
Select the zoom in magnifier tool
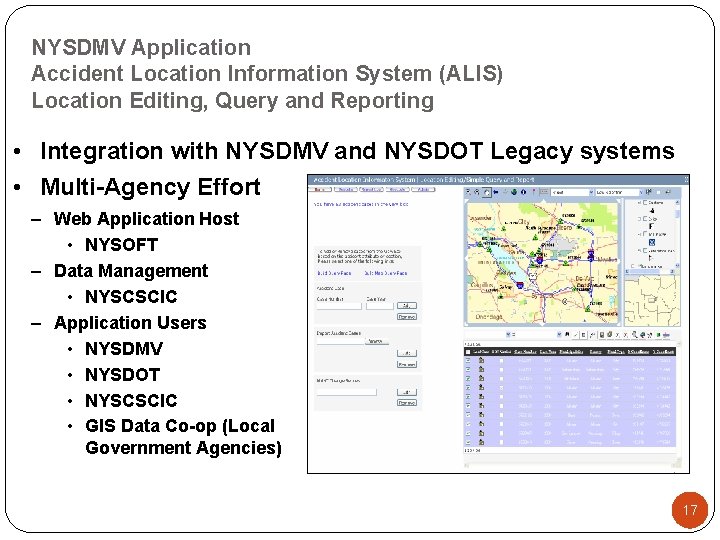click(468, 192)
